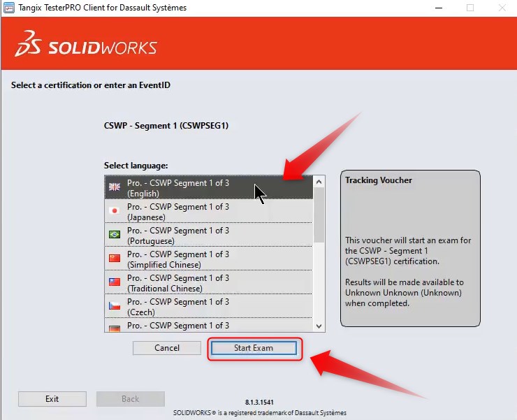The width and height of the screenshot is (517, 420).
Task: Click the German flag icon in last row
Action: 115,328
